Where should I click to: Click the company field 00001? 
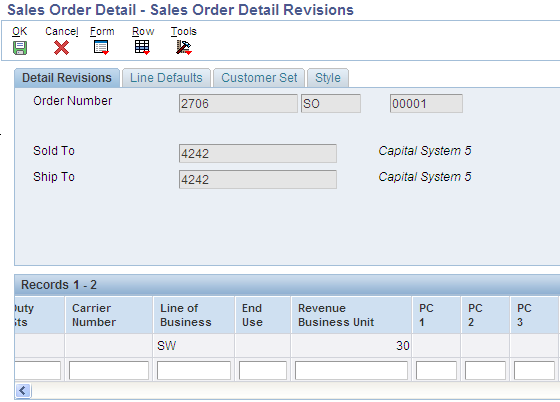[x=426, y=104]
